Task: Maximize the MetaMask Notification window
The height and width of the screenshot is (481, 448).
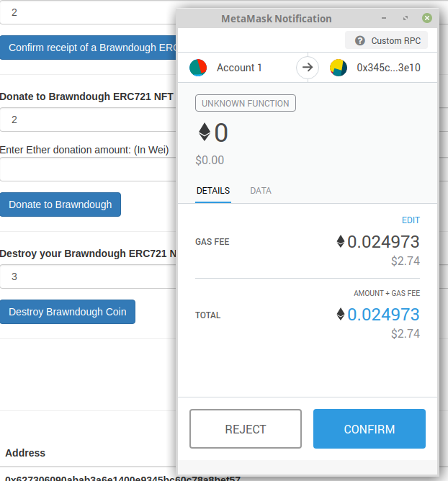Action: click(x=406, y=18)
